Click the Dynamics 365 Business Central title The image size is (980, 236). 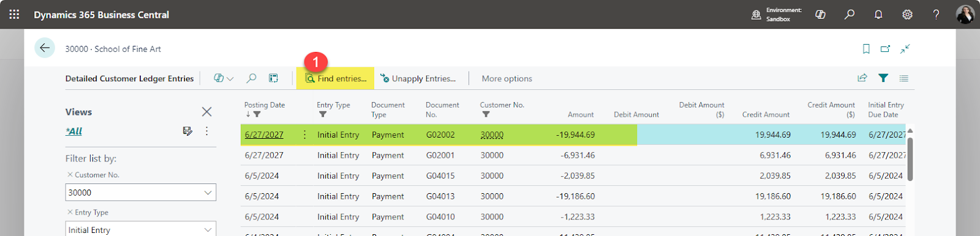[x=101, y=15]
